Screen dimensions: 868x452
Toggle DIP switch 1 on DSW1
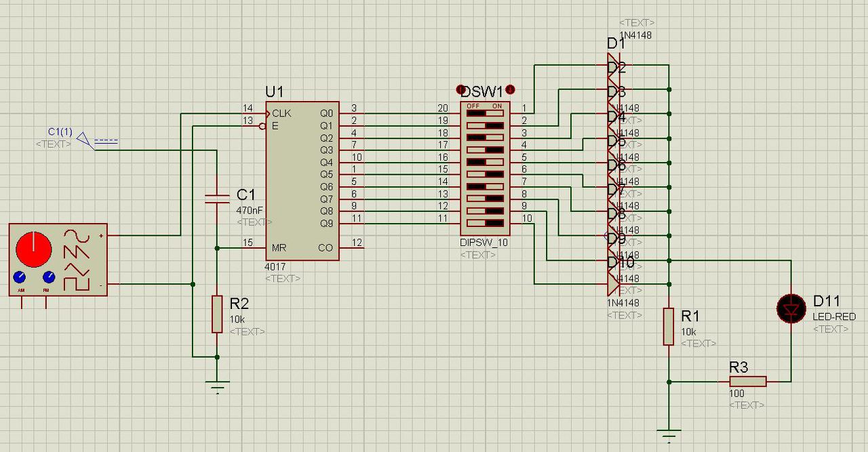tap(485, 114)
